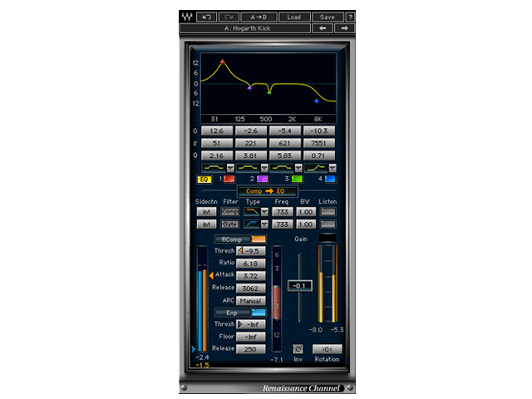Open the Load preset menu
The width and height of the screenshot is (532, 399).
coord(293,17)
